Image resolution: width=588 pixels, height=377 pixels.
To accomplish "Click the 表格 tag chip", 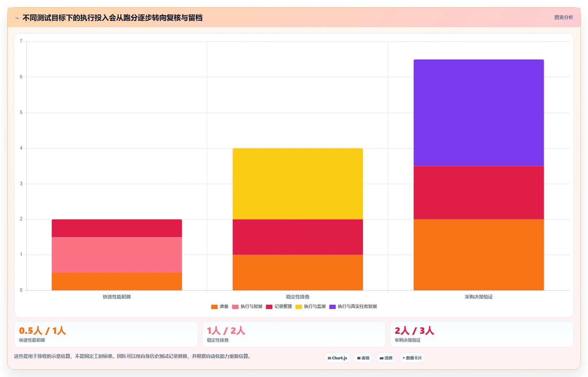I will point(363,358).
